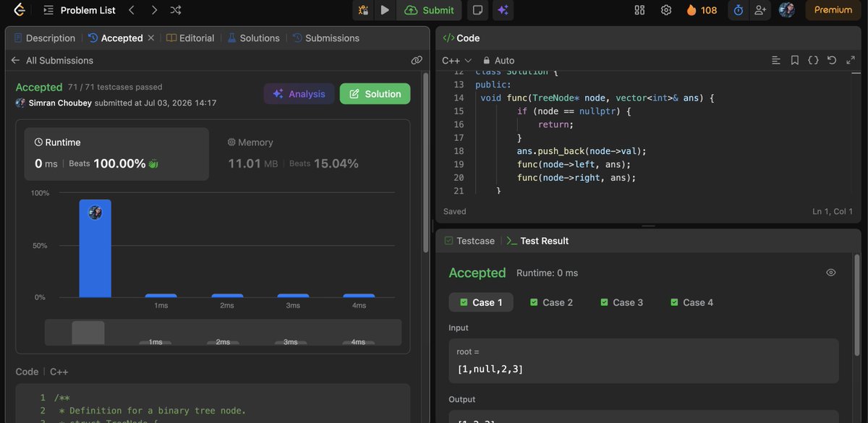Click the debugger bug icon
The height and width of the screenshot is (423, 868).
pyautogui.click(x=363, y=10)
